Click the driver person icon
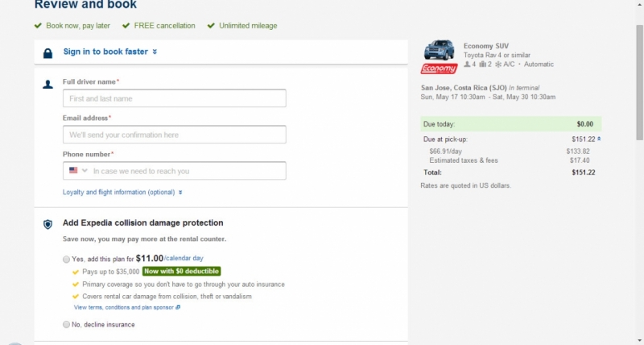644x345 pixels. tap(47, 83)
